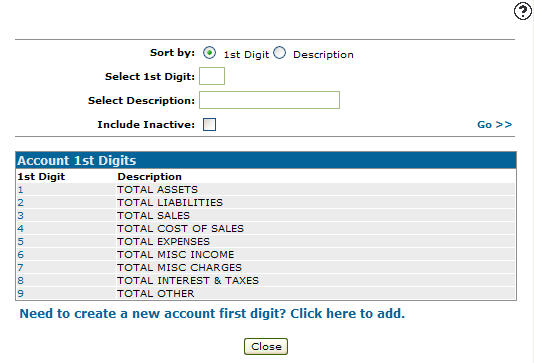Select the Description sort radio button
Image resolution: width=534 pixels, height=363 pixels.
coord(279,53)
